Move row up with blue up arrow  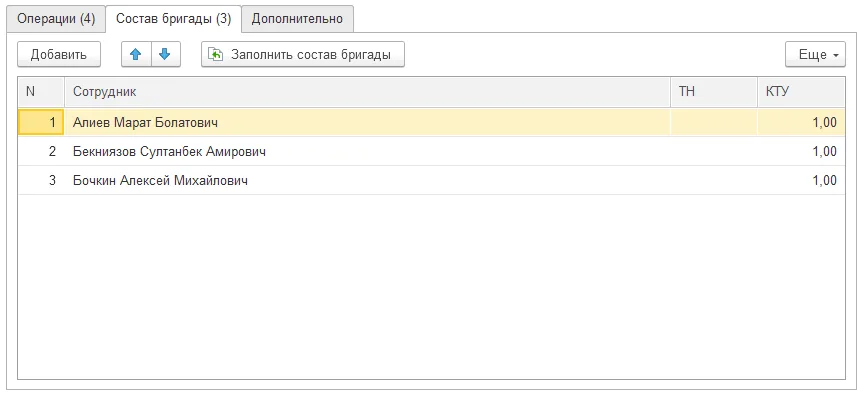pos(136,54)
